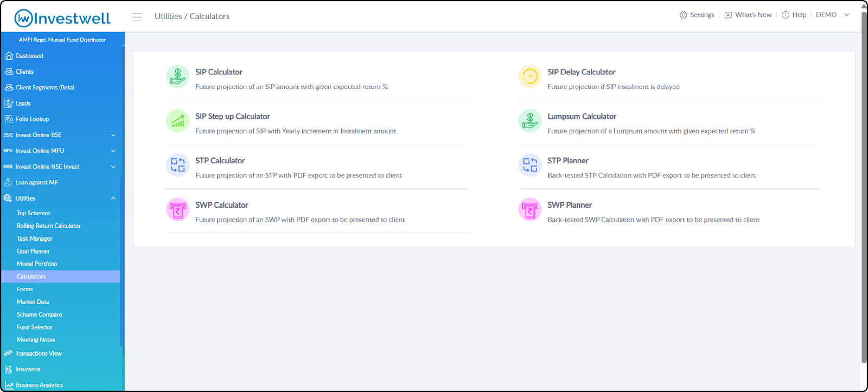Open the STP Calculator link
The height and width of the screenshot is (392, 868).
[220, 161]
